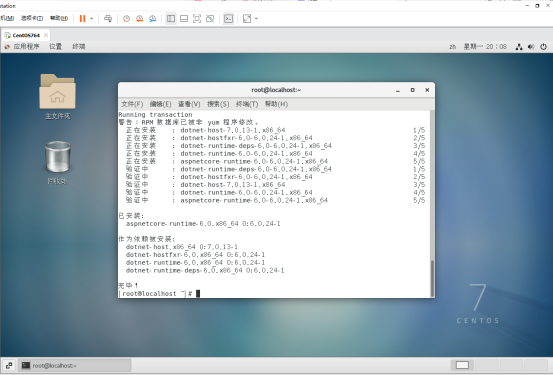Open terminal 搜索(S) menu
Image resolution: width=553 pixels, height=375 pixels.
pyautogui.click(x=218, y=104)
